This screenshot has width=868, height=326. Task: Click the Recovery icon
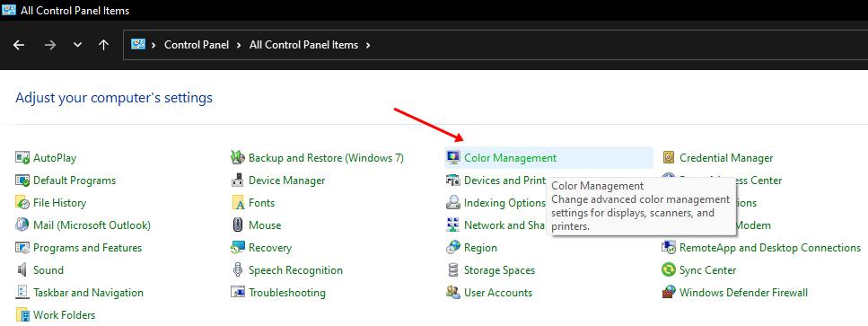[x=238, y=247]
